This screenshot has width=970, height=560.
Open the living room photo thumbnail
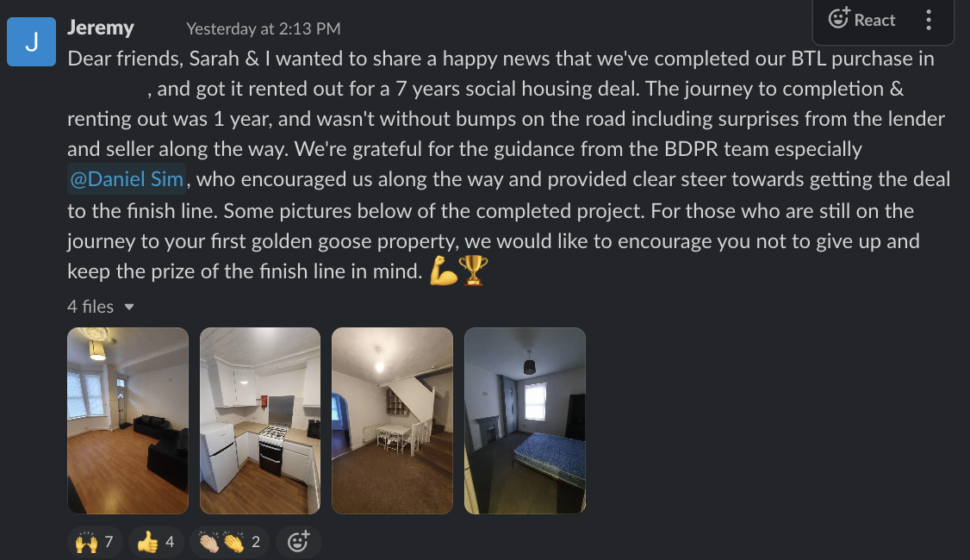click(128, 420)
